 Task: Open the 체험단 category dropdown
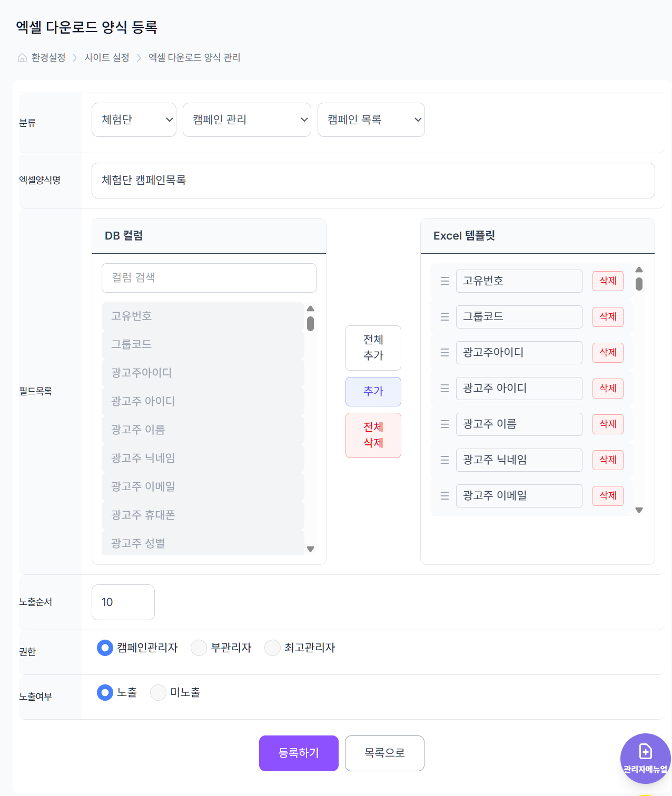click(x=134, y=120)
